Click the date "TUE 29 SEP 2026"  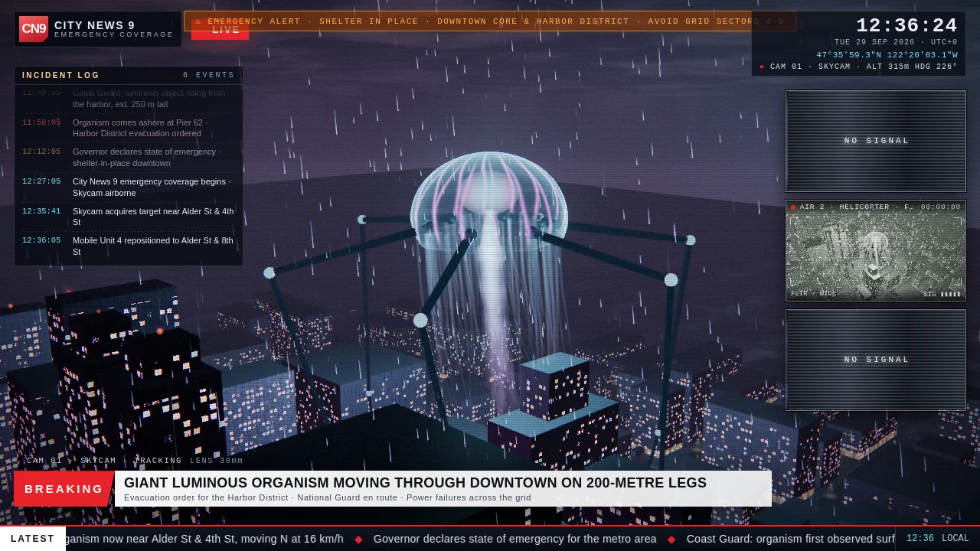point(874,43)
